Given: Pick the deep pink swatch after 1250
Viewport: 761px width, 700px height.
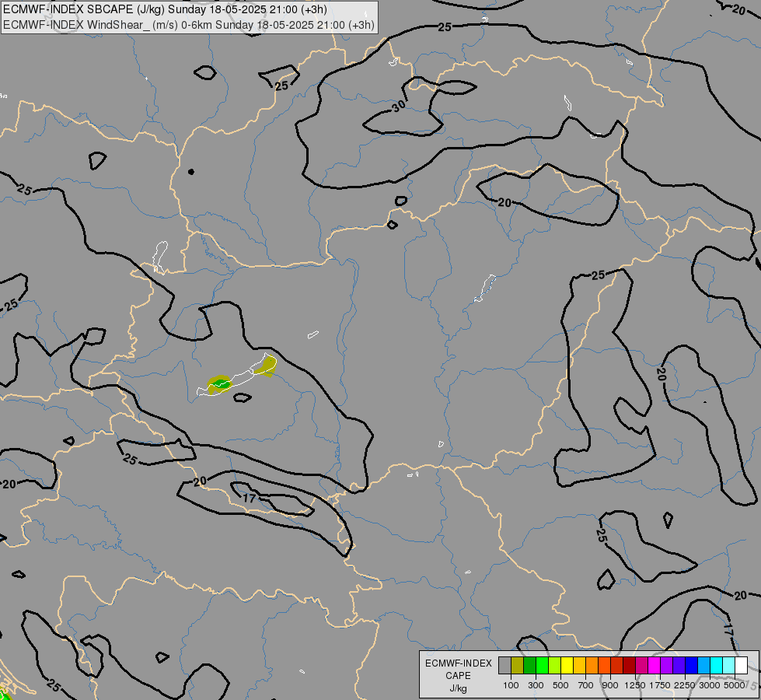Looking at the screenshot, I should 641,665.
